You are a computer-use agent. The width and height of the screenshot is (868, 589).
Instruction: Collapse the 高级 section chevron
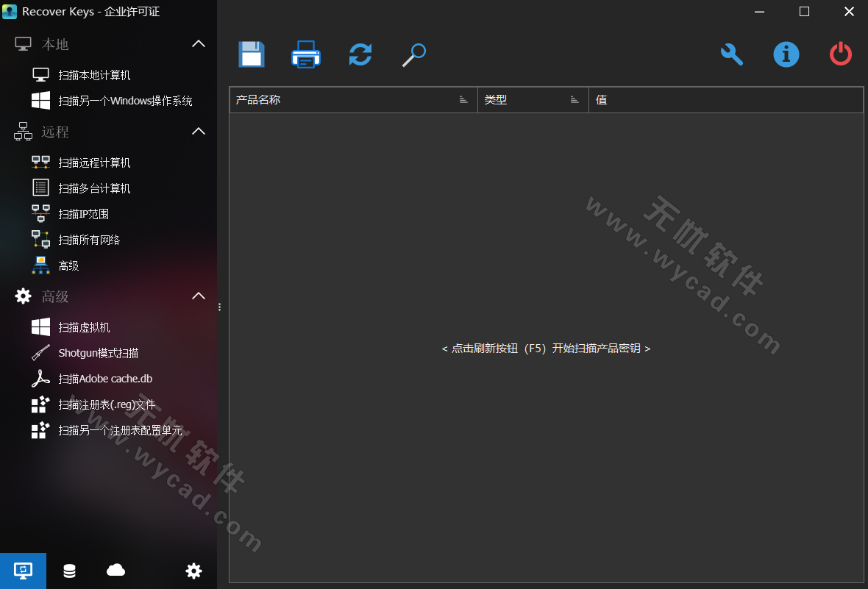point(199,296)
